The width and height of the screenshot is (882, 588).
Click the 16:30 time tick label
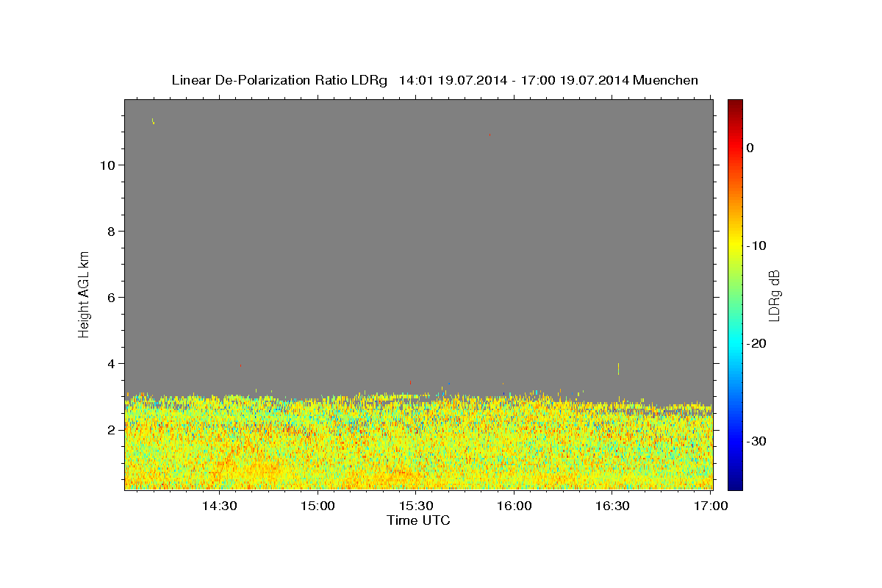(612, 506)
